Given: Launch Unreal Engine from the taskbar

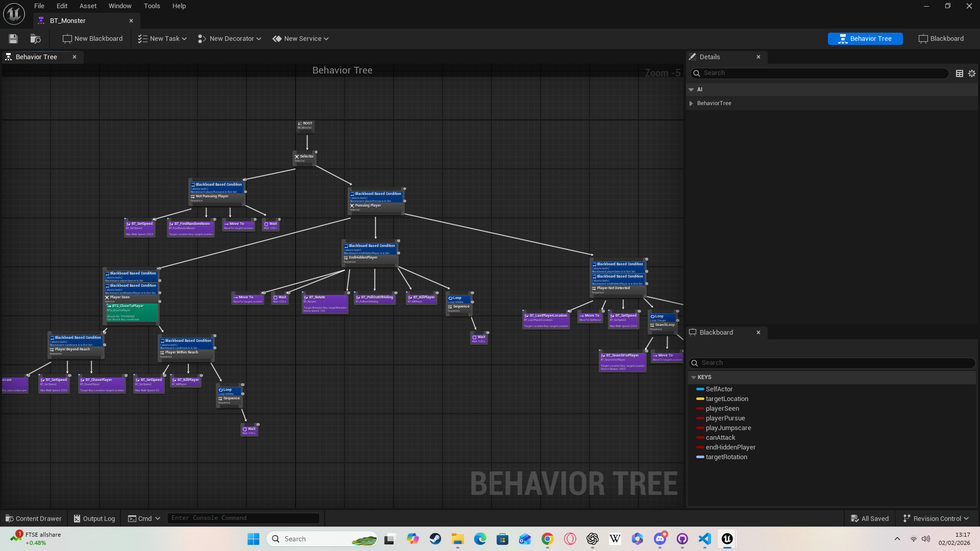Looking at the screenshot, I should [727, 538].
